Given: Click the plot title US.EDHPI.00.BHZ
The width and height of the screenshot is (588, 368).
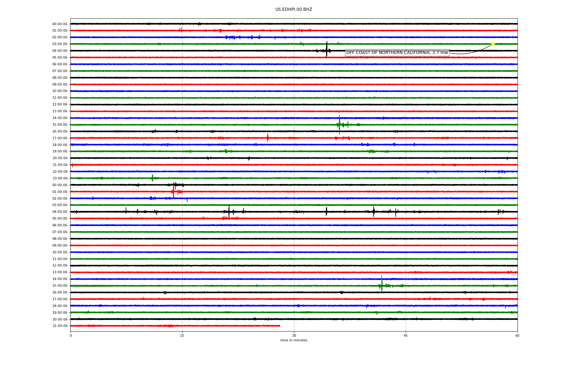Looking at the screenshot, I should click(294, 10).
